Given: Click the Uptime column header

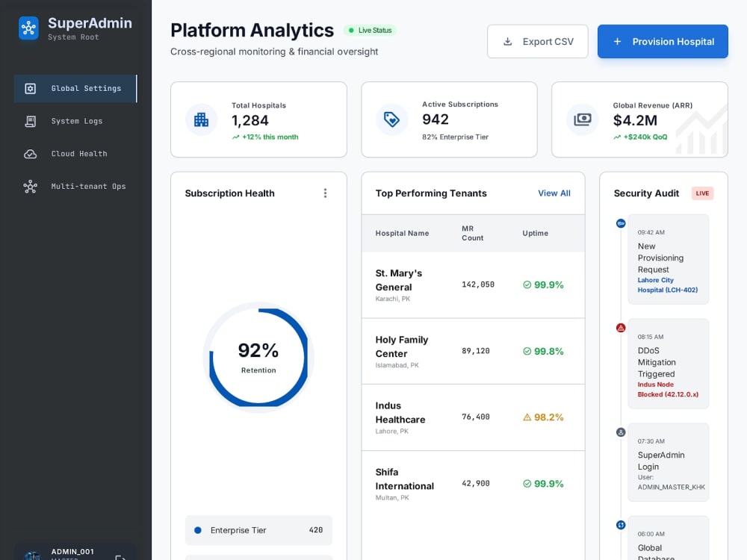Looking at the screenshot, I should point(535,233).
